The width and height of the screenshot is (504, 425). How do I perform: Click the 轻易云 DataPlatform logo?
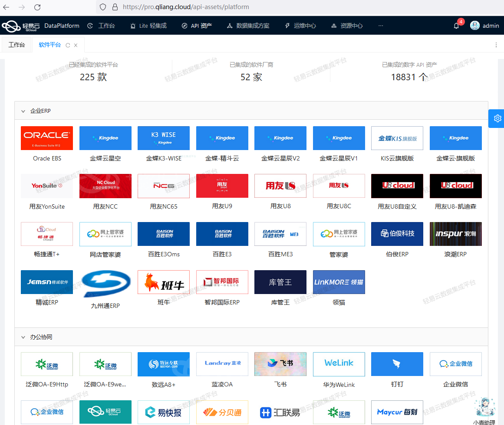point(41,26)
